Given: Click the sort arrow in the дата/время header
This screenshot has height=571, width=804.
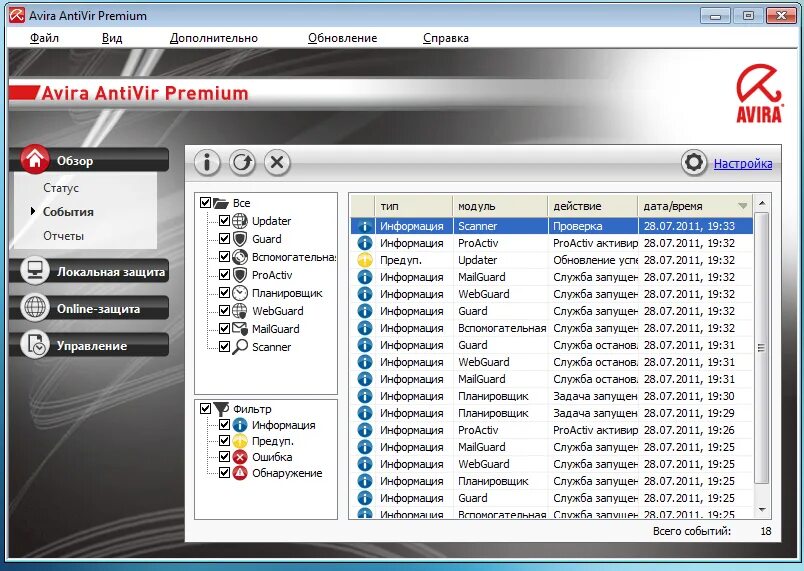Looking at the screenshot, I should point(742,206).
